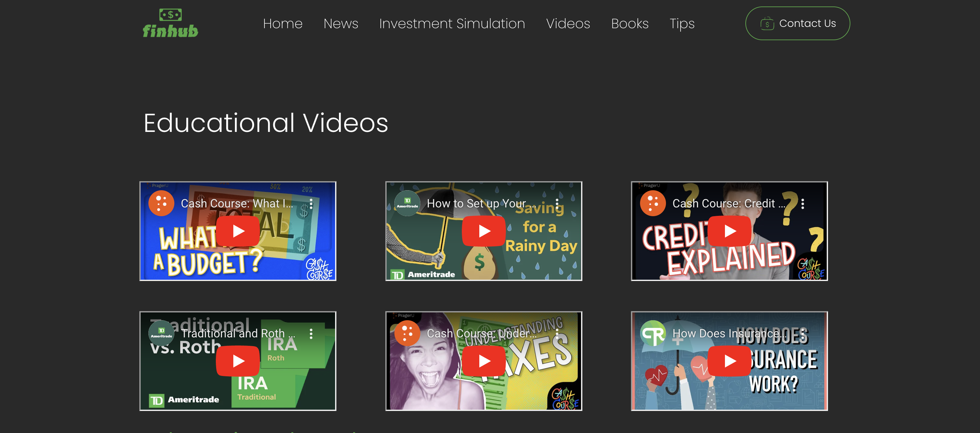Open more options on the Credit Explained video

click(803, 204)
